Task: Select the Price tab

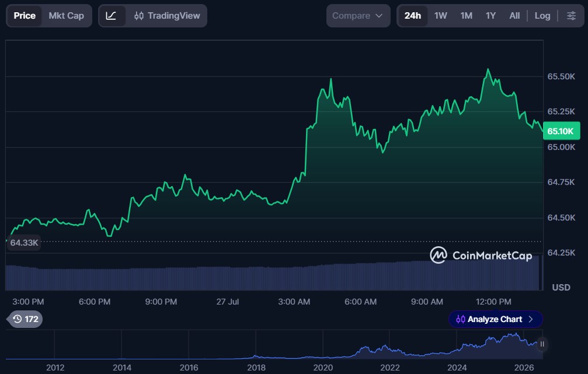Action: [x=25, y=16]
